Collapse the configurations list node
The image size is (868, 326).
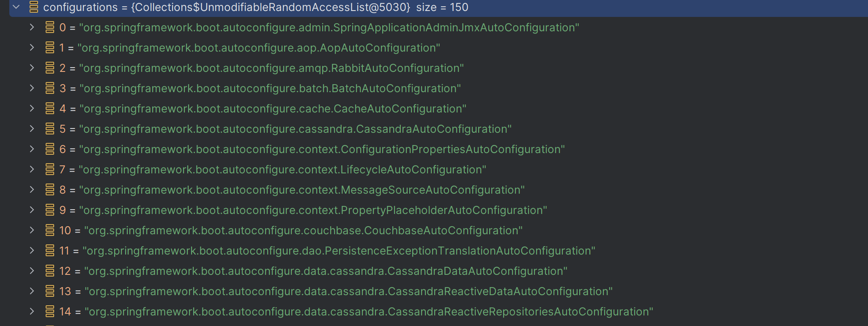16,7
